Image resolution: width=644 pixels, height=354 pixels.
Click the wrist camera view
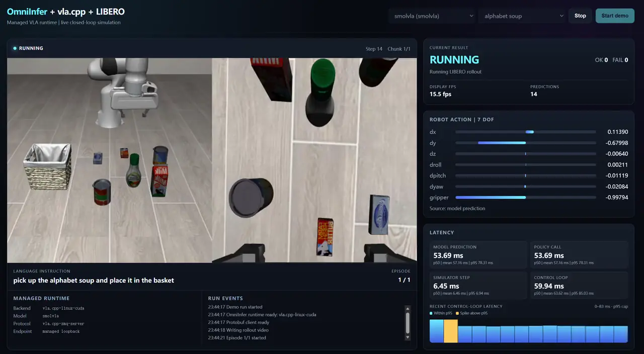click(314, 160)
